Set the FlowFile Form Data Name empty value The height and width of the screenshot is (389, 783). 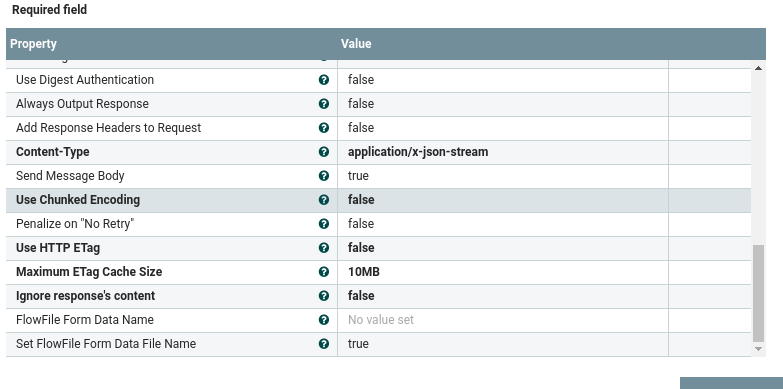[x=503, y=320]
